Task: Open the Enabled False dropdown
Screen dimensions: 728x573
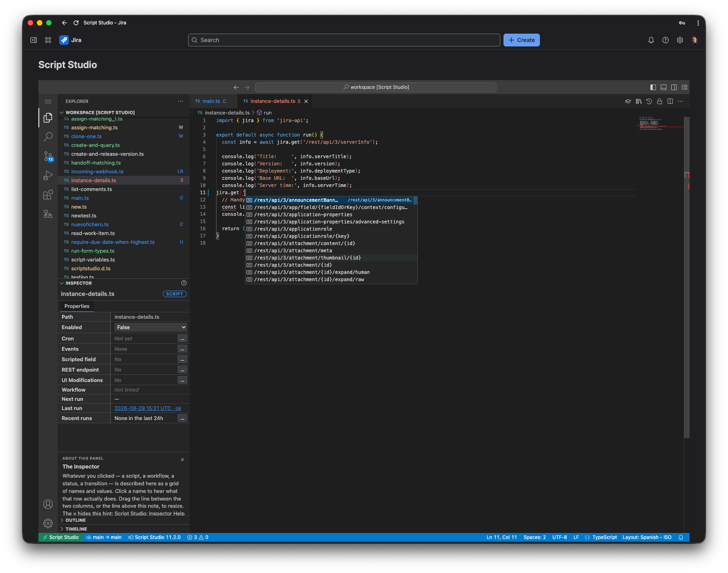Action: coord(150,327)
